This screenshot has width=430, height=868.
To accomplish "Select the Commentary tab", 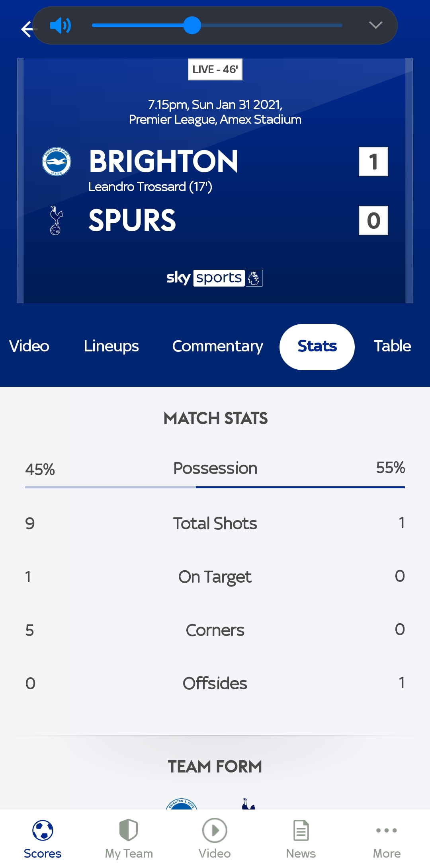I will point(217,346).
